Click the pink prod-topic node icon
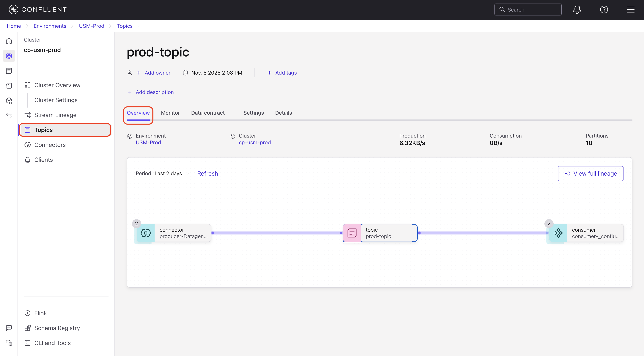Screen dimensions: 644x356 pyautogui.click(x=352, y=233)
